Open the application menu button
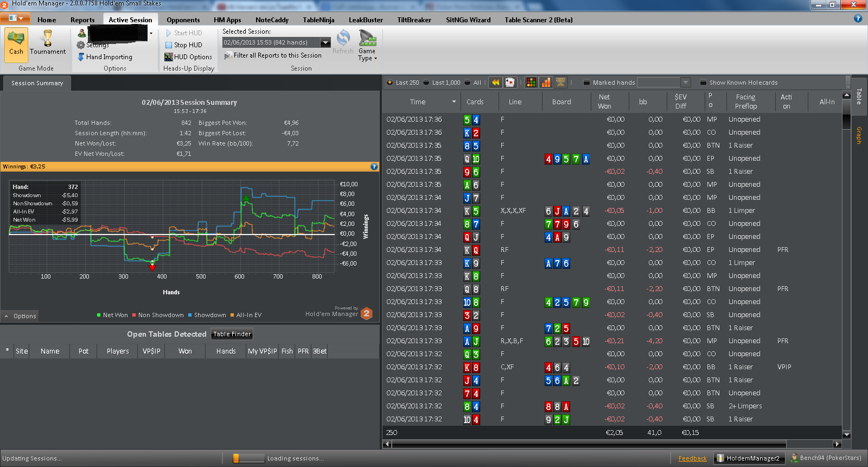 (x=16, y=18)
